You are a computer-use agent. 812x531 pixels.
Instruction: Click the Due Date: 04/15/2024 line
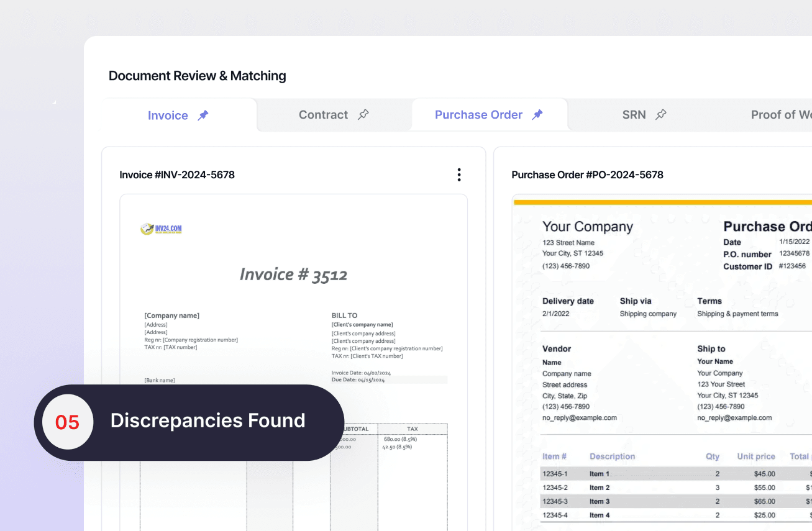358,379
